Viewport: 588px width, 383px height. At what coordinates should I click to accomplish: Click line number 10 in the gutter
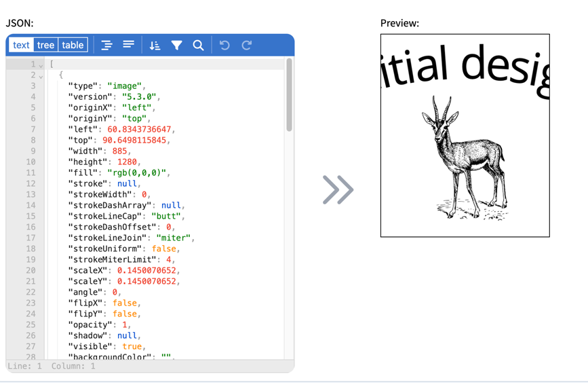(31, 162)
